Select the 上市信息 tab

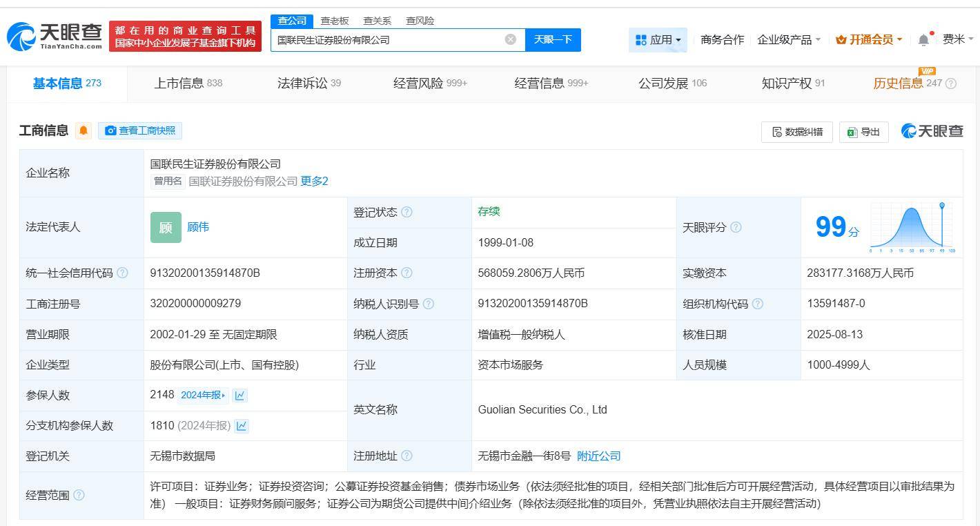point(188,84)
